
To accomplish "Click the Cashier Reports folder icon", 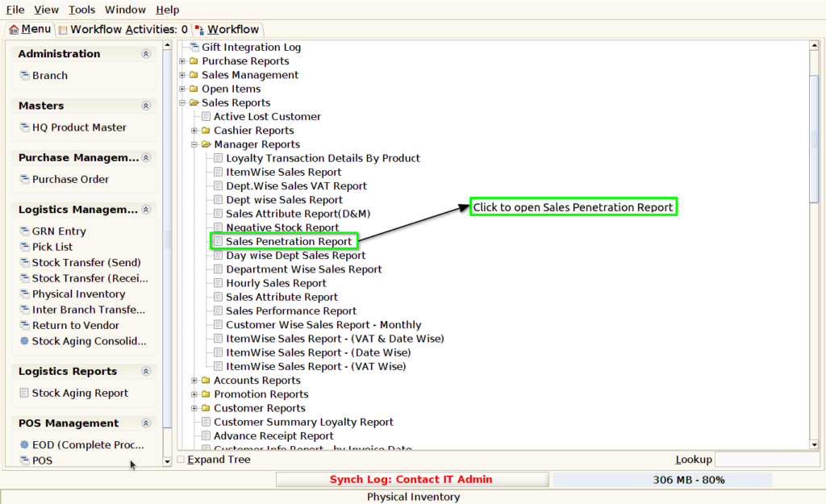I will point(206,130).
